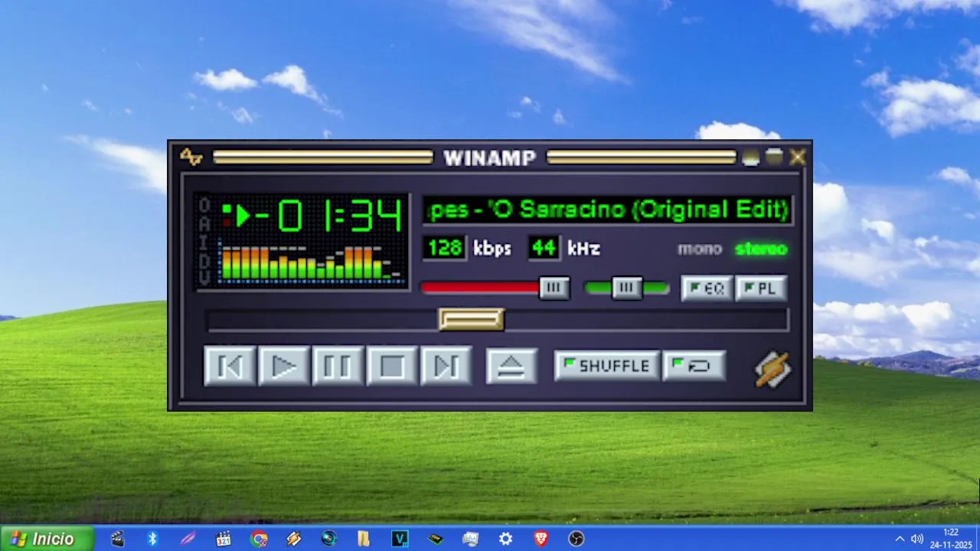The width and height of the screenshot is (980, 551).
Task: Stop playback with the Stop button
Action: tap(392, 367)
